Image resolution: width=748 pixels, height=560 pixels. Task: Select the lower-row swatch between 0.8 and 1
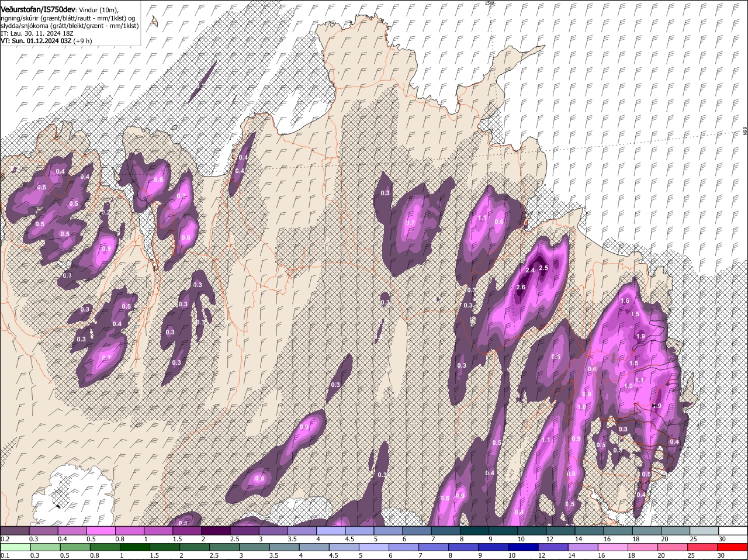(x=105, y=547)
